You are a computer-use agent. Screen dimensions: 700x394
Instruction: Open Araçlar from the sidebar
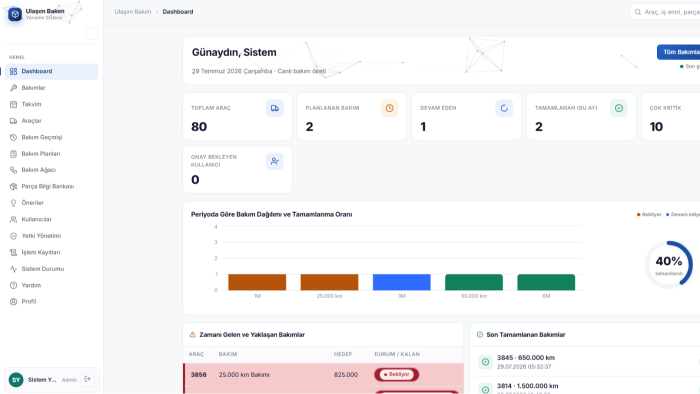click(x=51, y=121)
